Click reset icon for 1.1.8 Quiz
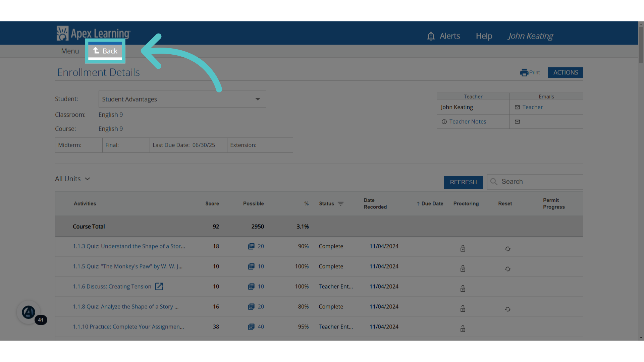The image size is (644, 362). (508, 309)
